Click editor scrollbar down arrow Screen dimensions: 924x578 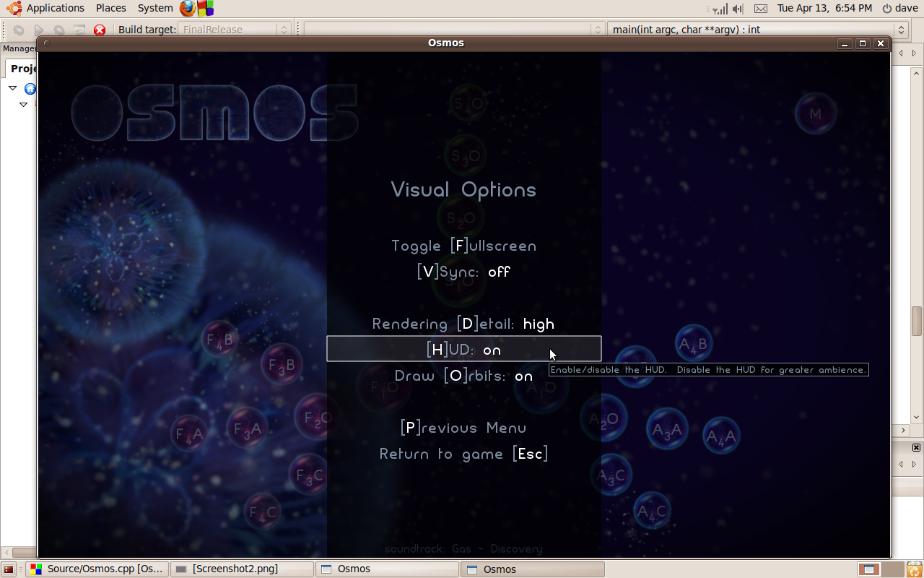pyautogui.click(x=917, y=417)
